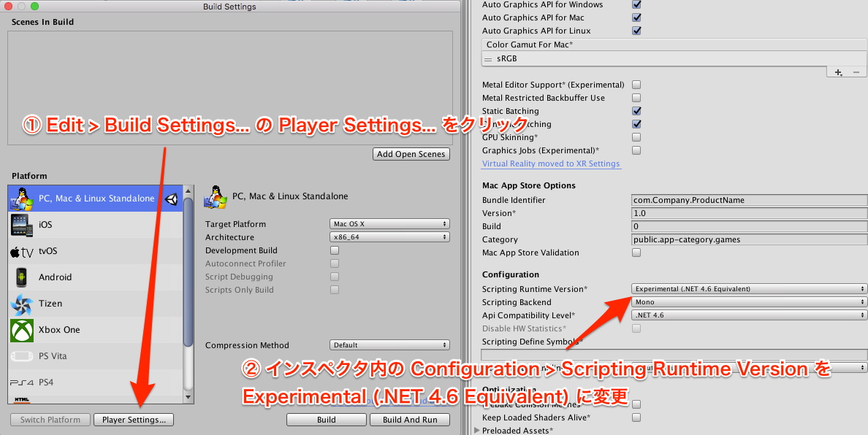Open the Scripting Backend dropdown
868x435 pixels.
748,301
